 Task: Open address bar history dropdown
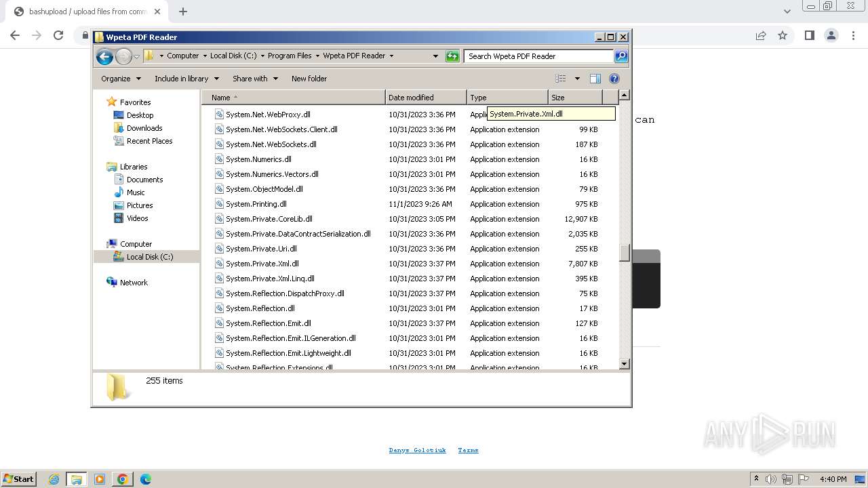click(435, 56)
